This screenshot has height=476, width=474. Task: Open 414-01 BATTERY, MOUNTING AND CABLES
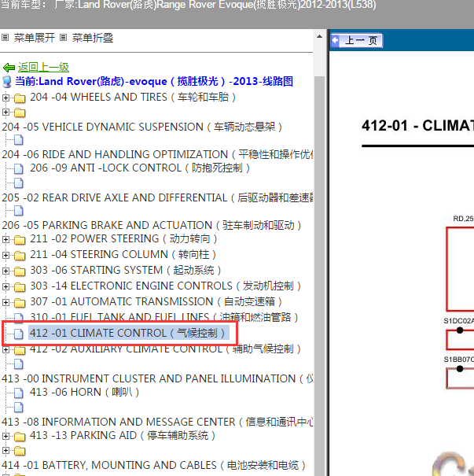pyautogui.click(x=153, y=465)
